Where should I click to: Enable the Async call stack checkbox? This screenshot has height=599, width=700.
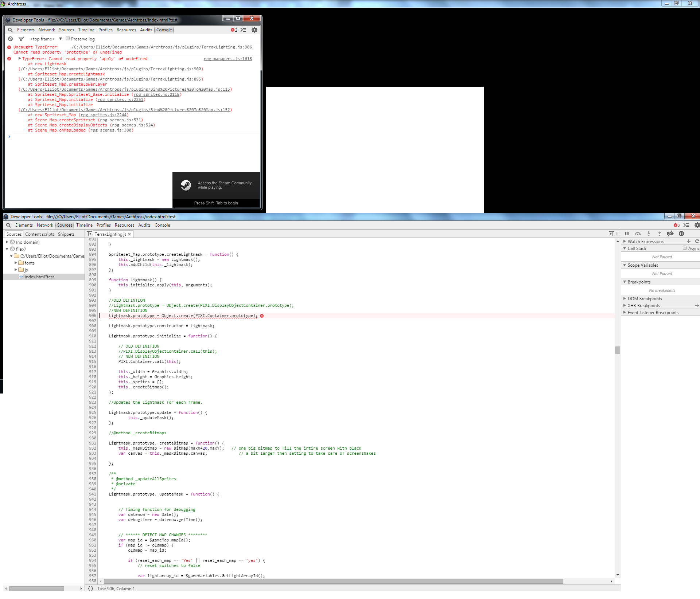685,248
